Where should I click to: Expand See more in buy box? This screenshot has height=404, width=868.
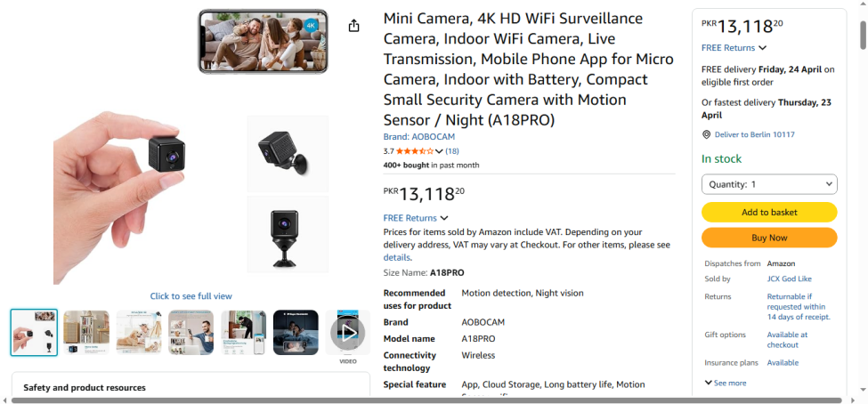click(x=725, y=383)
